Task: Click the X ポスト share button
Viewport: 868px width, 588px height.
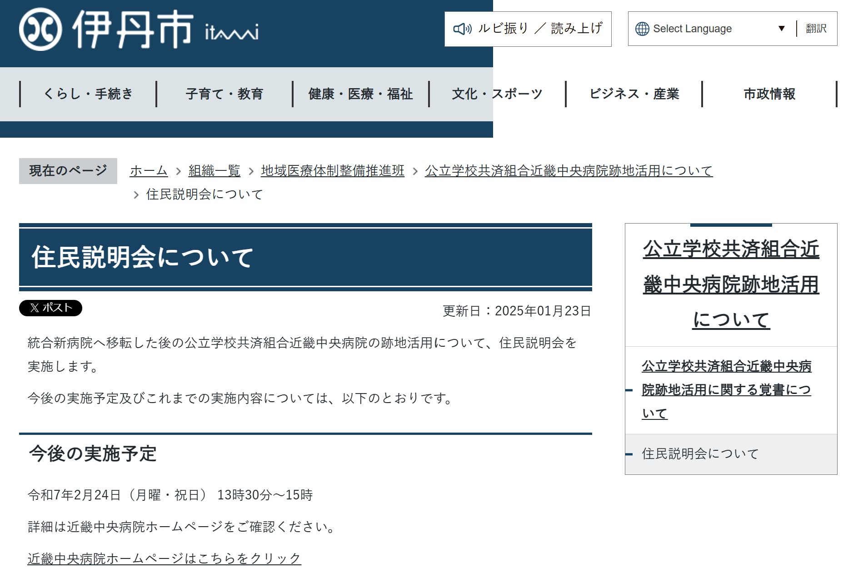Action: (50, 308)
